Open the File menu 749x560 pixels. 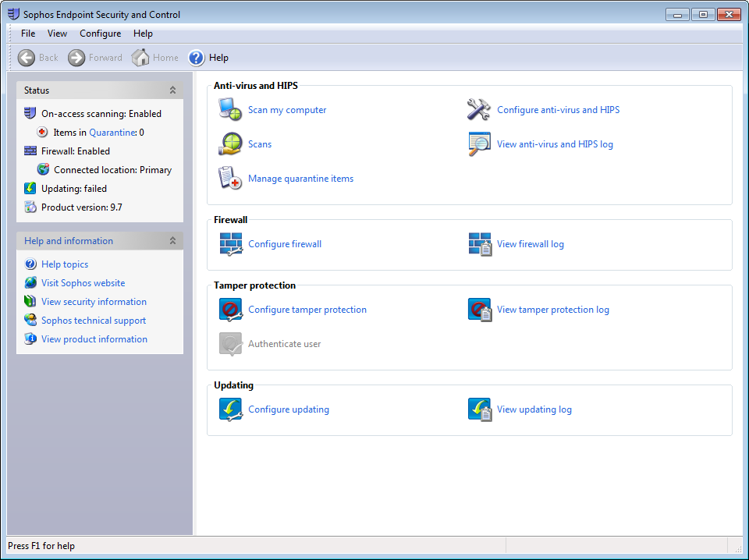[x=28, y=34]
